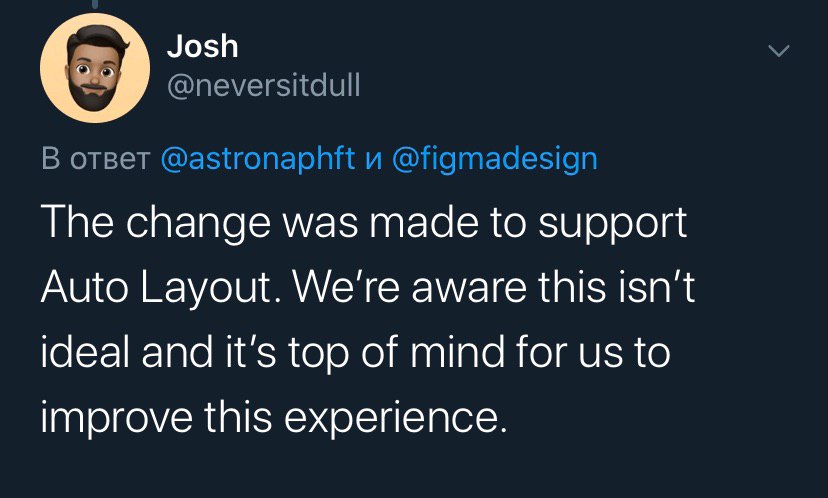
Task: Open the @astronaphft mention link
Action: tap(258, 159)
